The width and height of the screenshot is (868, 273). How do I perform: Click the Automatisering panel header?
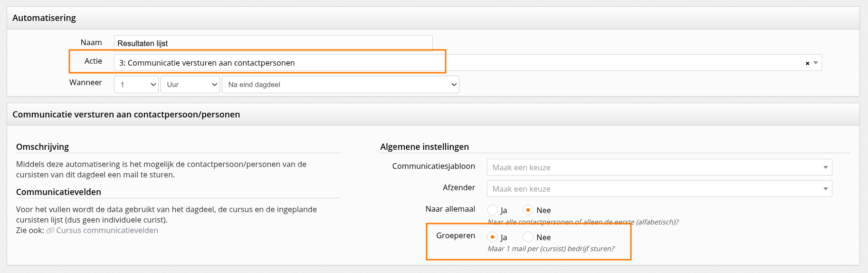click(x=433, y=18)
